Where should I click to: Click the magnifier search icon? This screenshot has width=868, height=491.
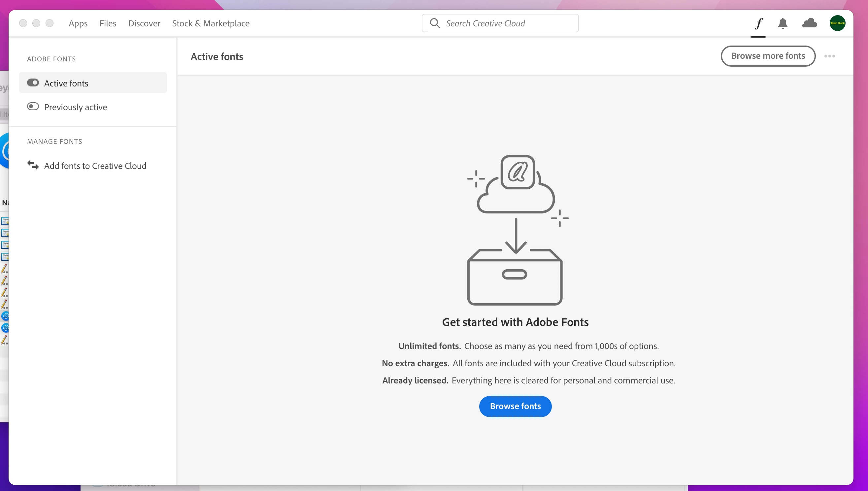pyautogui.click(x=435, y=23)
